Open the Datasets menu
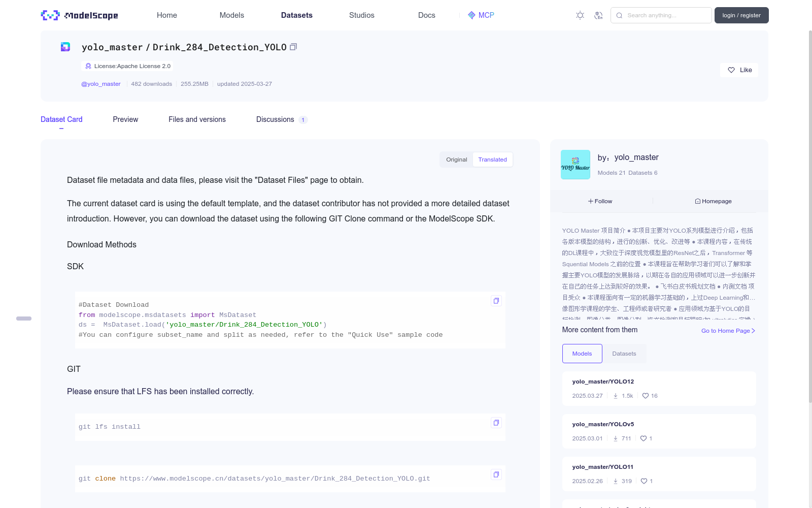 [x=297, y=15]
